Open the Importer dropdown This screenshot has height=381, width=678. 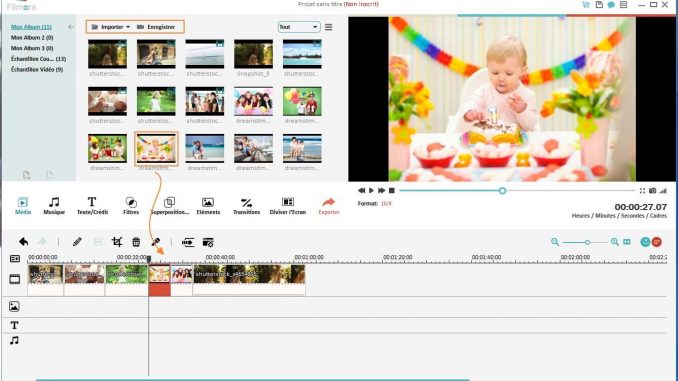pos(111,27)
